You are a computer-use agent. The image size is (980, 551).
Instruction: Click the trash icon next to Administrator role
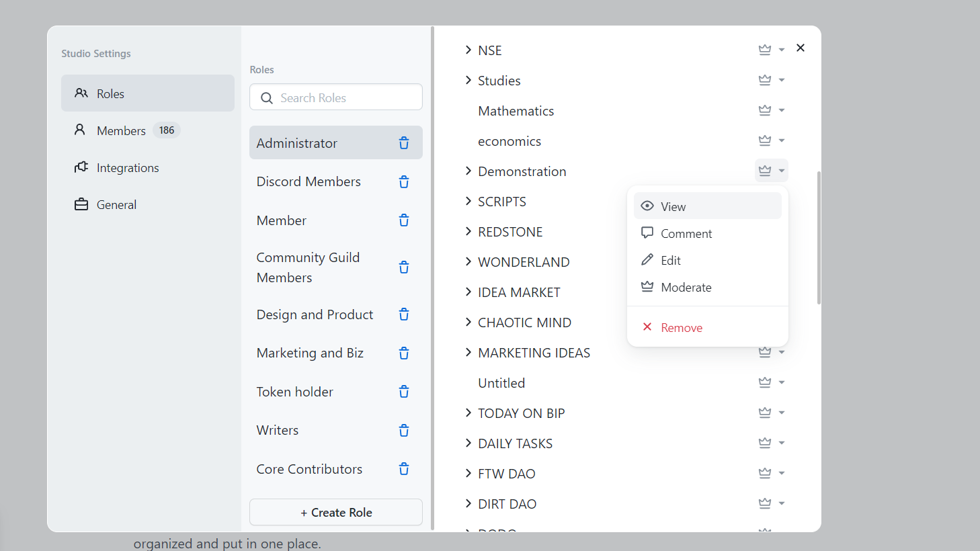click(x=403, y=142)
